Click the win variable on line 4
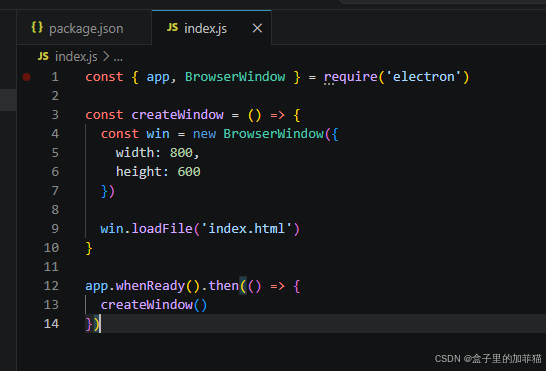Screen dimensions: 546x371 pyautogui.click(x=158, y=134)
